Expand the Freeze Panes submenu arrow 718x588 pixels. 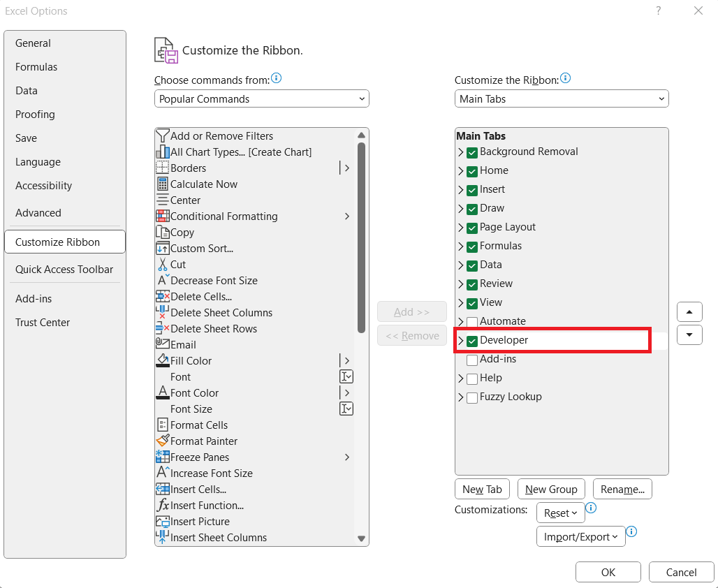pyautogui.click(x=347, y=457)
